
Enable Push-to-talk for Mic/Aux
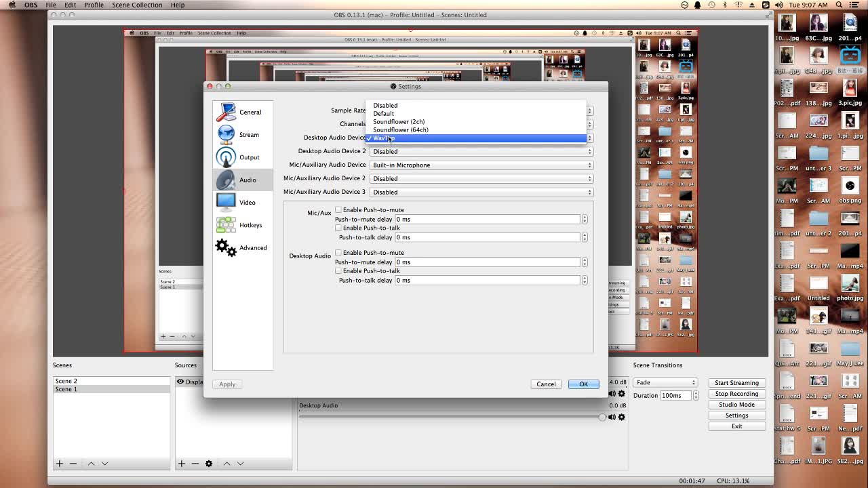(x=338, y=228)
